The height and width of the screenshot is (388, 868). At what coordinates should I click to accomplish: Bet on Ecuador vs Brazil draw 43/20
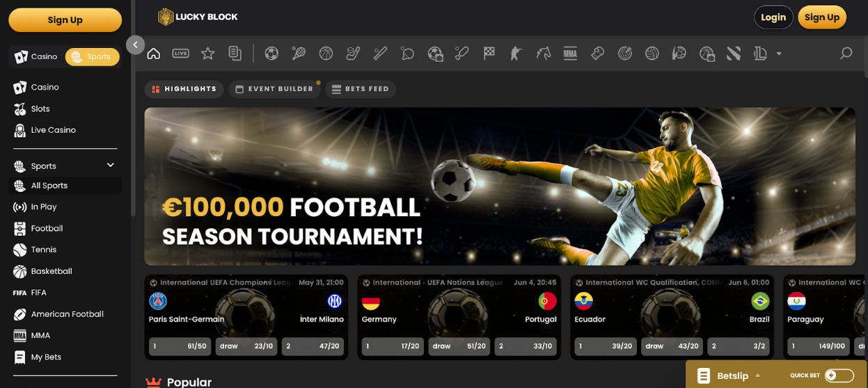[x=672, y=346]
